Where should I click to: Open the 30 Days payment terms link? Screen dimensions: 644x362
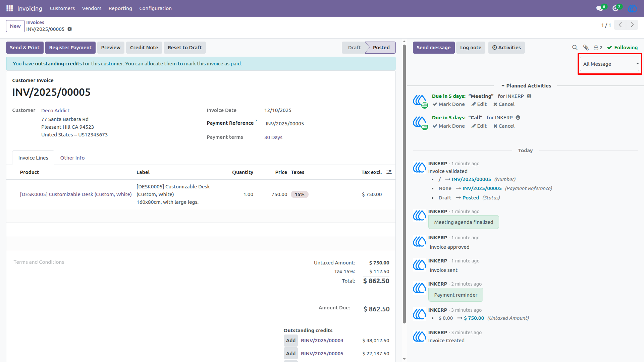pyautogui.click(x=273, y=137)
